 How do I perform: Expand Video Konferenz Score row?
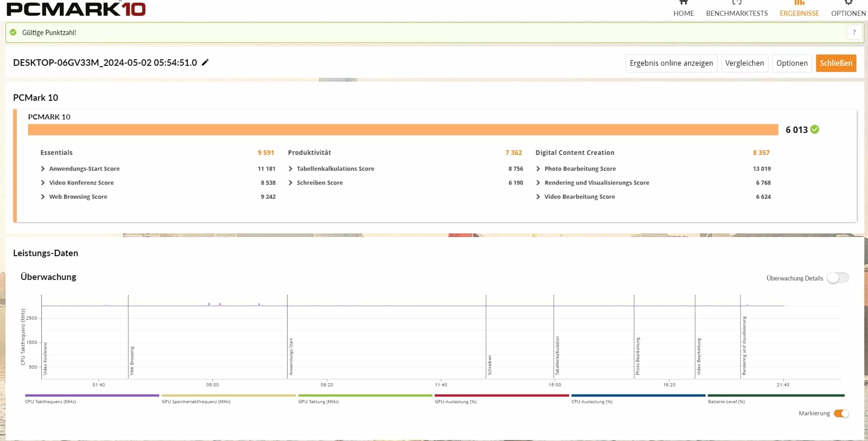(x=43, y=183)
